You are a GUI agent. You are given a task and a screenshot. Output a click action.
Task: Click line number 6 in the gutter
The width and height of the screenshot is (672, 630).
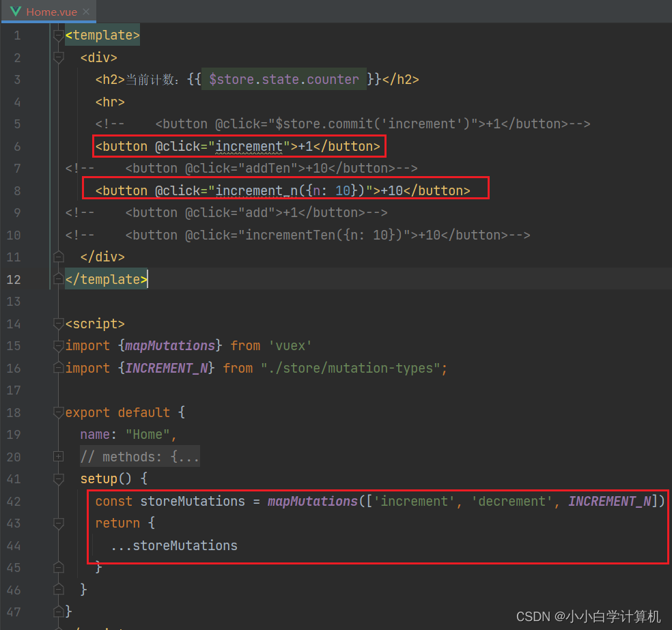click(17, 147)
